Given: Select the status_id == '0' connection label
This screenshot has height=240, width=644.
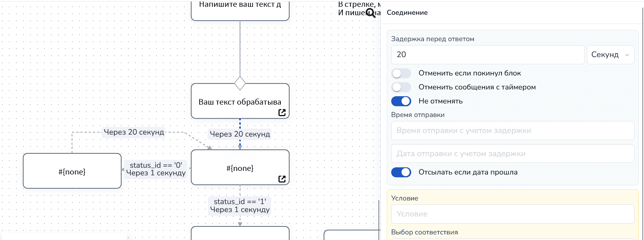Looking at the screenshot, I should [156, 169].
